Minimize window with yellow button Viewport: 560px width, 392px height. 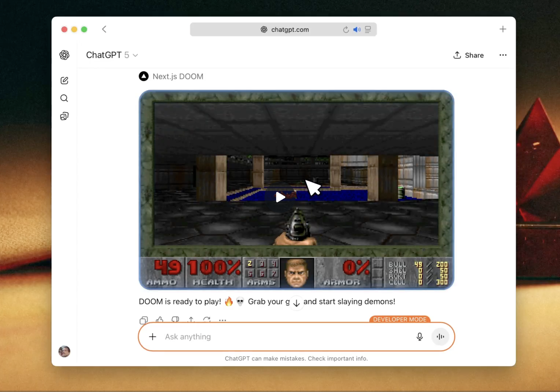pos(74,29)
